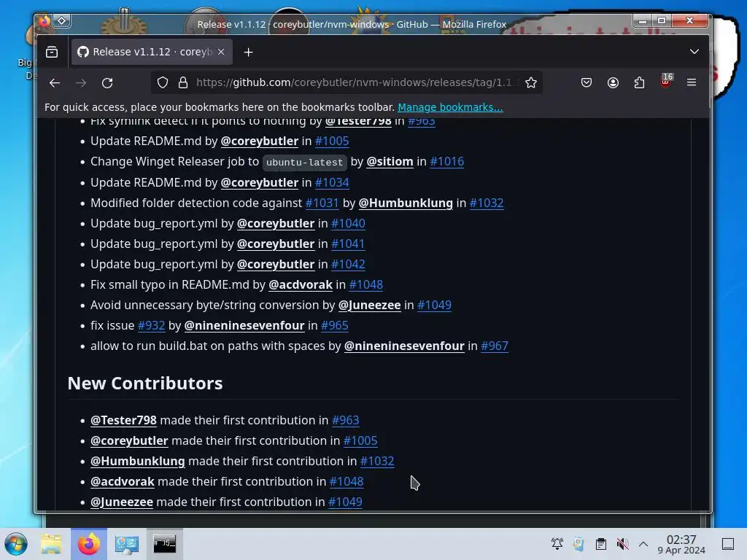Open pull request #967 link
Image resolution: width=747 pixels, height=560 pixels.
(495, 346)
